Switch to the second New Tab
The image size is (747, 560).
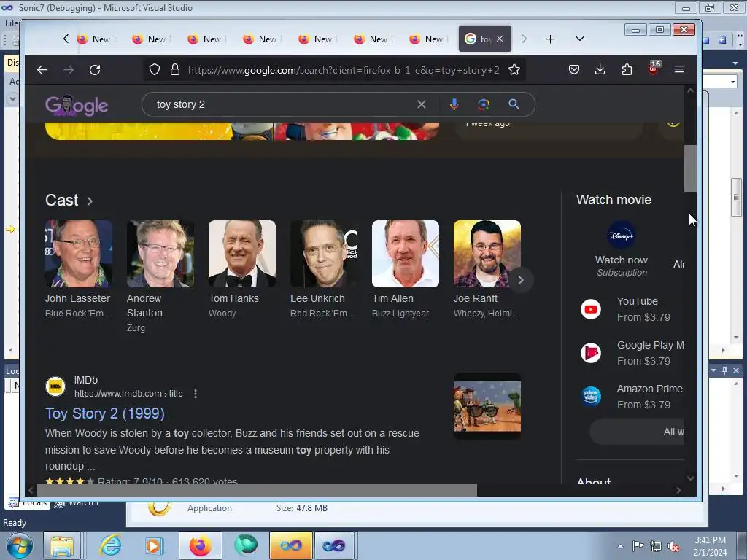tap(150, 39)
